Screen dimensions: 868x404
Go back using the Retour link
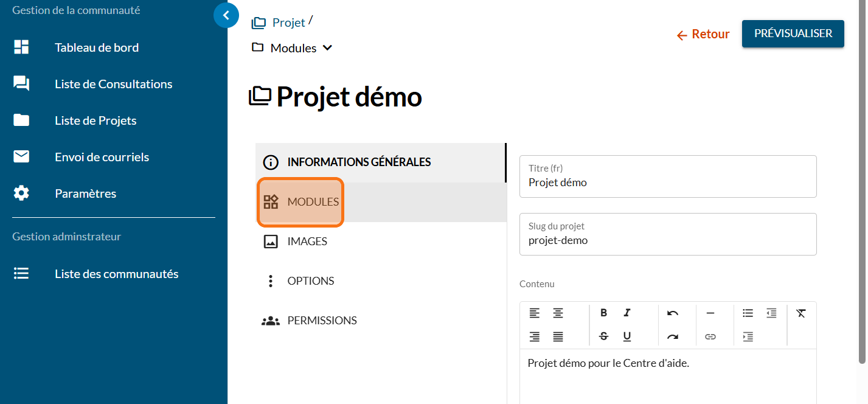(703, 35)
